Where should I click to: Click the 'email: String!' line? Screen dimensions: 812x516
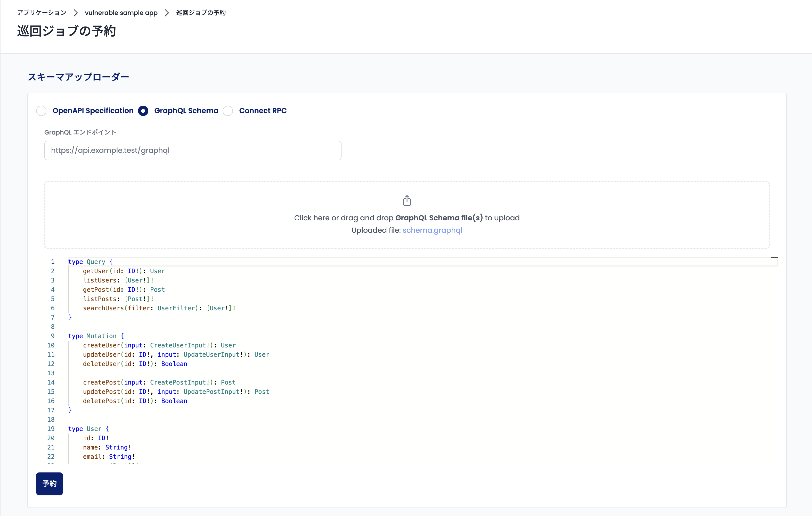coord(109,457)
